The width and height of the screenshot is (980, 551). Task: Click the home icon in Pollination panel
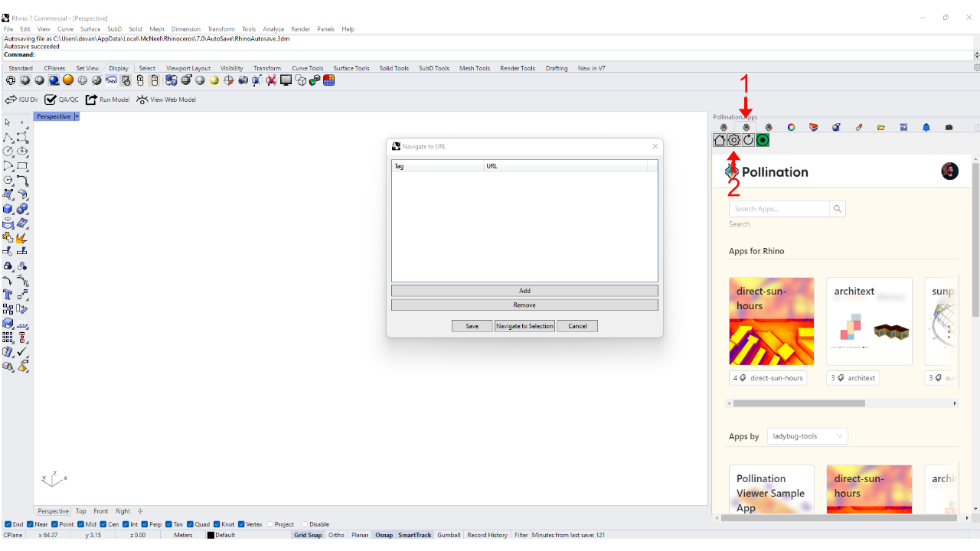[x=719, y=140]
